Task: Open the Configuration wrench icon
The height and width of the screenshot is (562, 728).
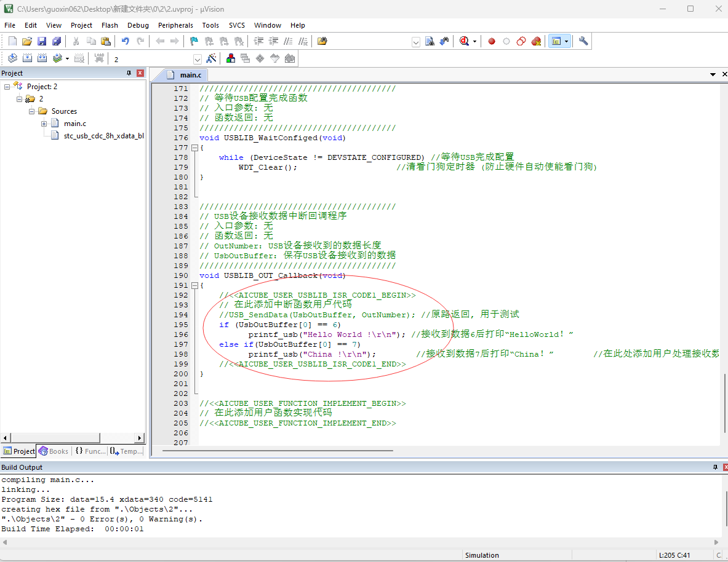Action: pyautogui.click(x=583, y=41)
